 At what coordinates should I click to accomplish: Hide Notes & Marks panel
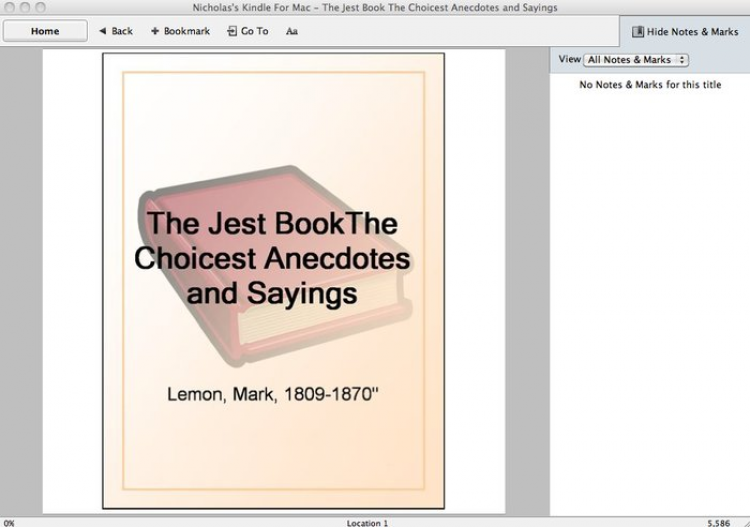point(685,32)
